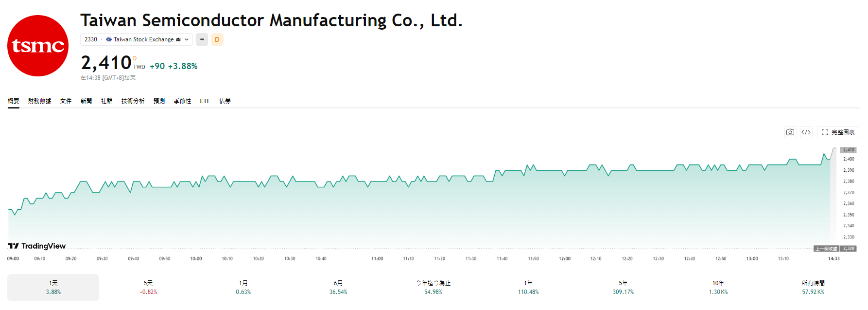Select the 1月 range showing 0.63%
Image resolution: width=868 pixels, height=310 pixels.
(x=243, y=287)
